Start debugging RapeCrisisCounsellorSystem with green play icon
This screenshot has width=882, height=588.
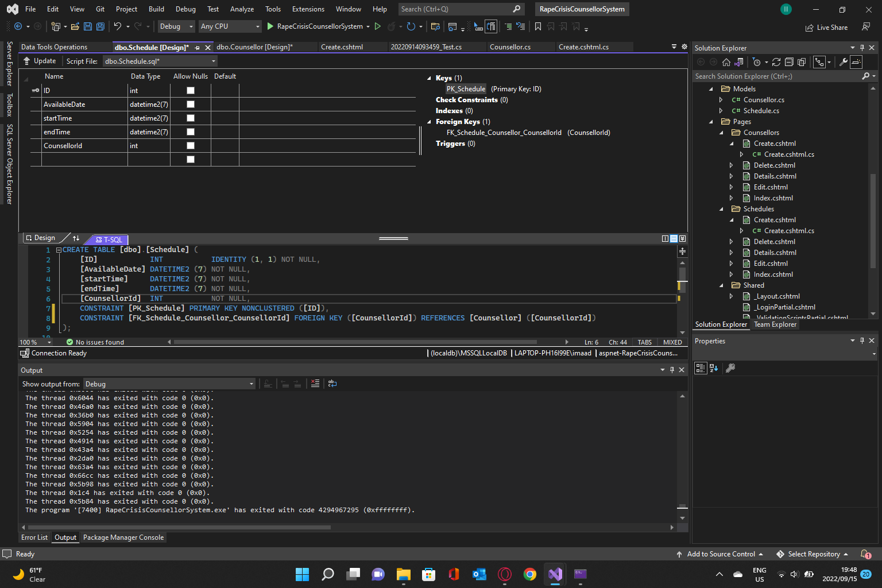click(x=270, y=26)
